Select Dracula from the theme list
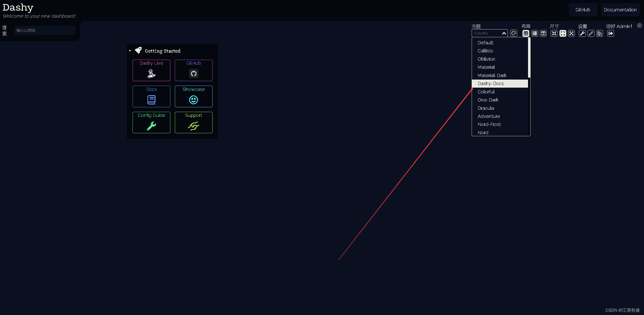644x315 pixels. [x=486, y=108]
